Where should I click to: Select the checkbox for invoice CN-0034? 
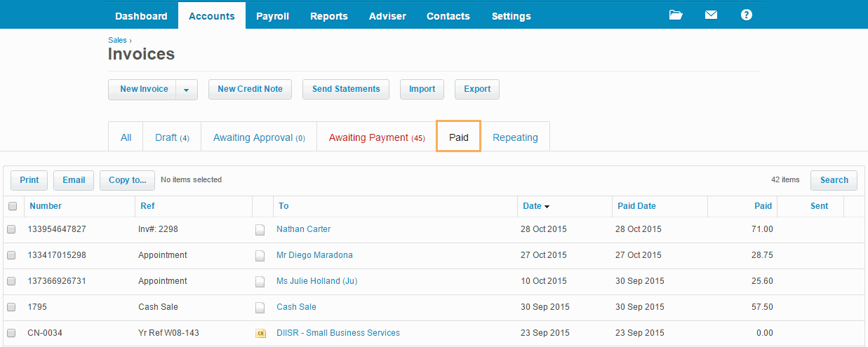pyautogui.click(x=11, y=333)
